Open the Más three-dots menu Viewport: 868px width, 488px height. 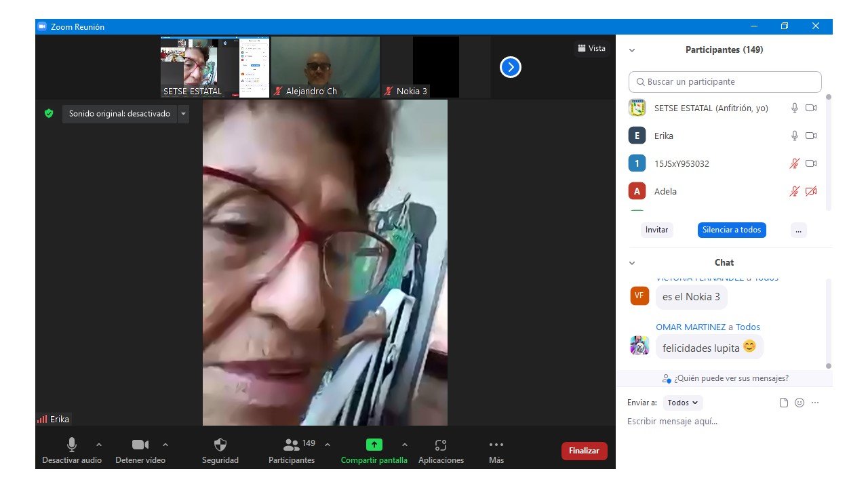click(496, 445)
